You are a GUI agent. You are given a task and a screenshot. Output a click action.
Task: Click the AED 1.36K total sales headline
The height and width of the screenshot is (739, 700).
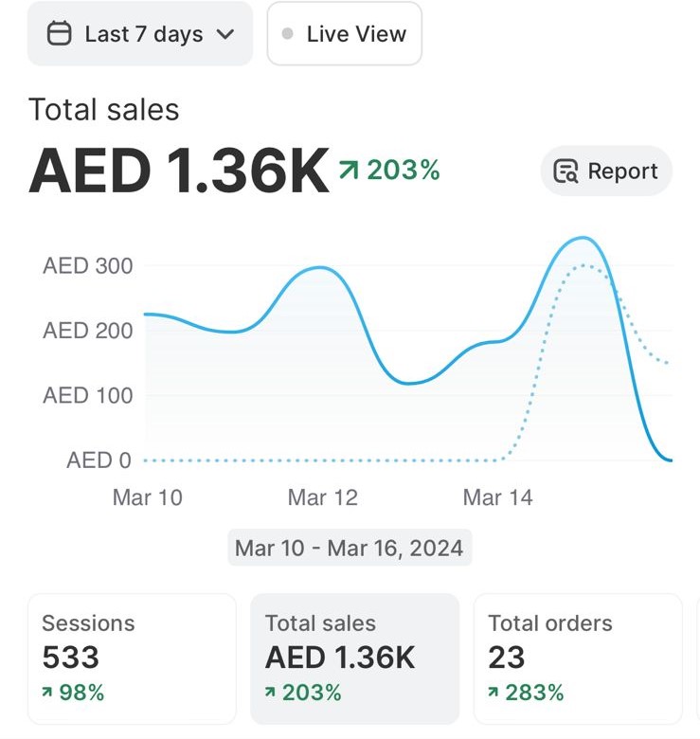(179, 171)
